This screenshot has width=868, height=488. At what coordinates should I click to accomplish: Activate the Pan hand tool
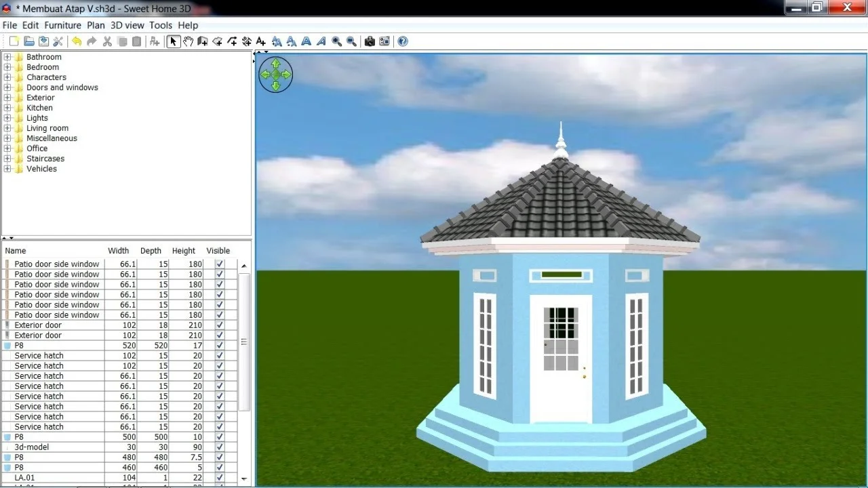[188, 41]
